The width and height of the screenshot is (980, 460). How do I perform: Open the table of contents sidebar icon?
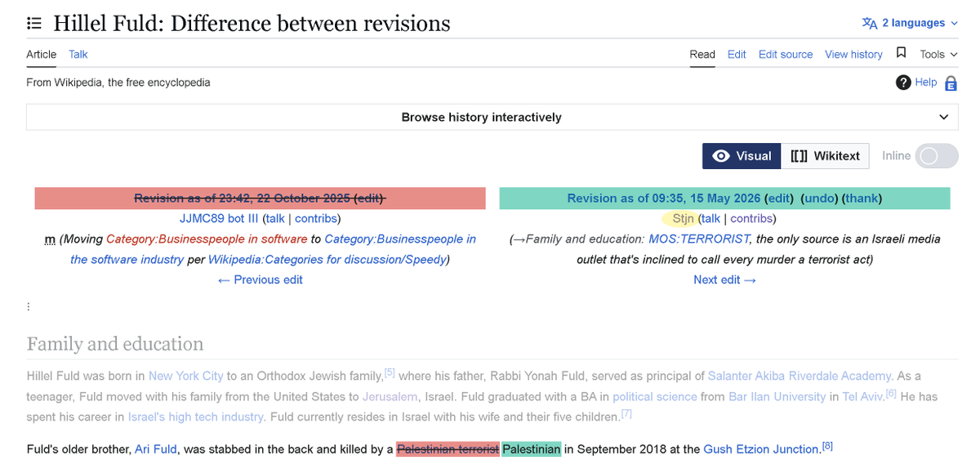(34, 23)
